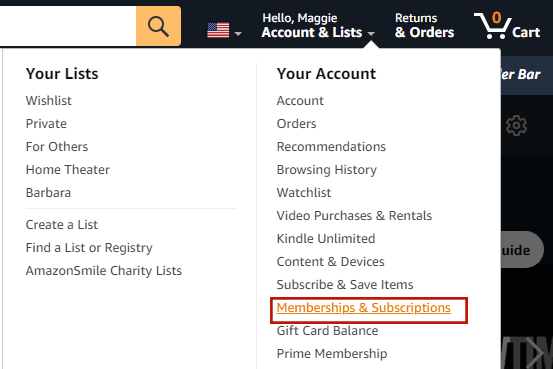The image size is (553, 369).
Task: Expand Account & Lists dropdown arrow
Action: [x=371, y=34]
